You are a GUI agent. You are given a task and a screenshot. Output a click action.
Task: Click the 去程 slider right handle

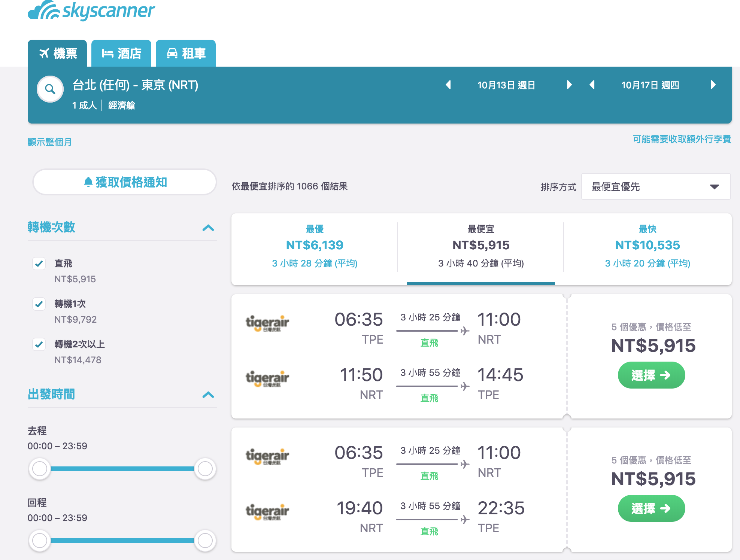205,469
